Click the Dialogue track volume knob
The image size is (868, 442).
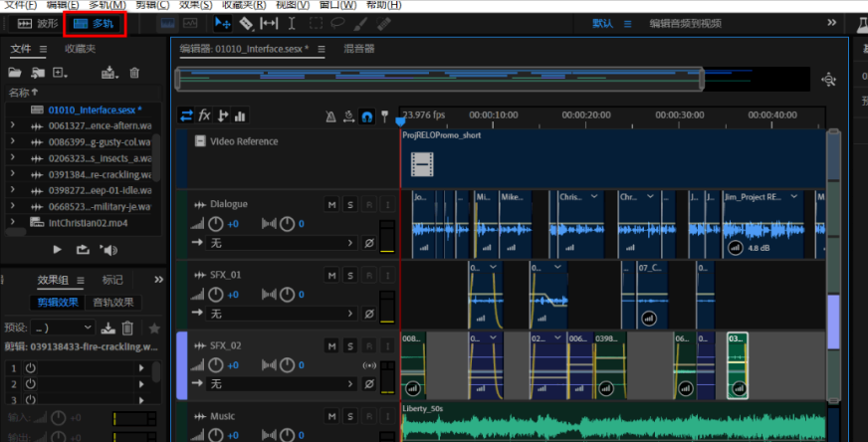215,224
